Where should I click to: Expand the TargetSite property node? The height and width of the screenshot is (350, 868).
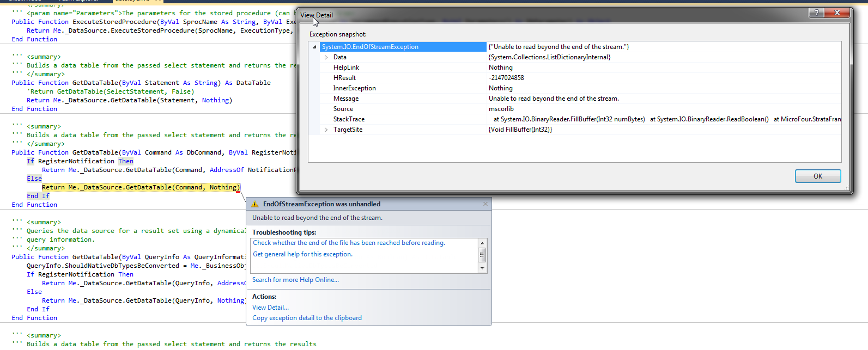326,130
